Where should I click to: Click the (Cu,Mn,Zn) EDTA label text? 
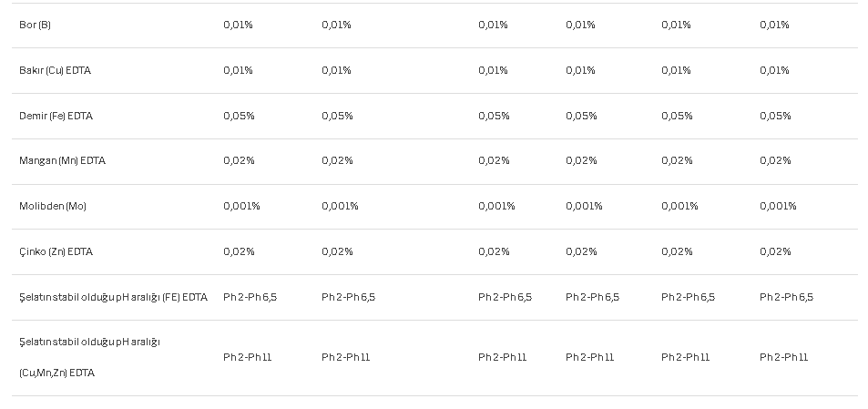57,373
